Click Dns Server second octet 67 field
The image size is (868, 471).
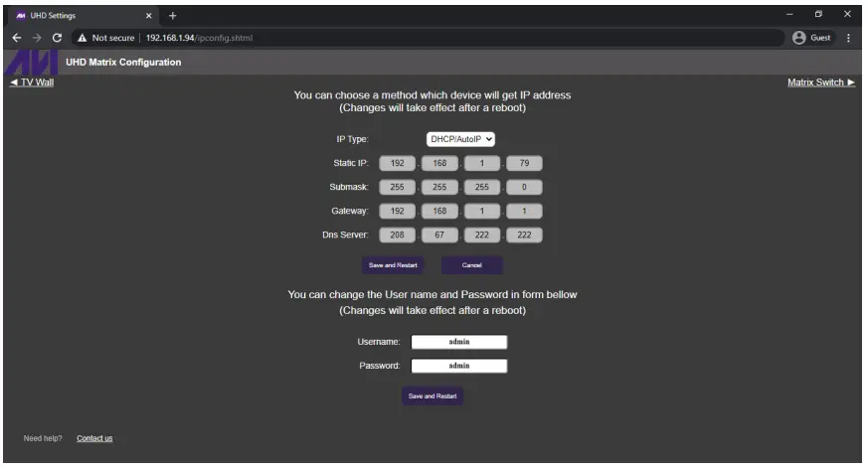coord(439,235)
